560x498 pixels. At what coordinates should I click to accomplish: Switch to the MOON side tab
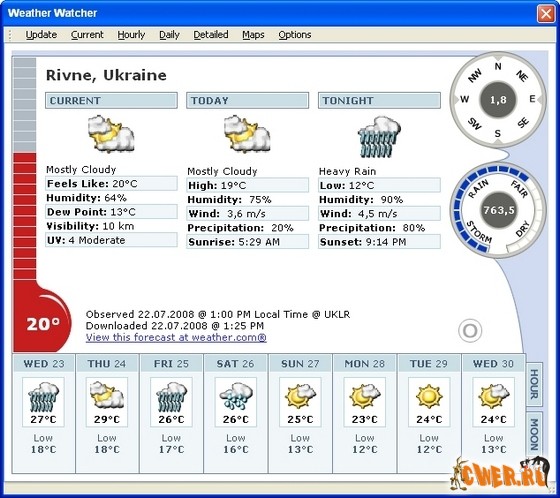[x=534, y=434]
